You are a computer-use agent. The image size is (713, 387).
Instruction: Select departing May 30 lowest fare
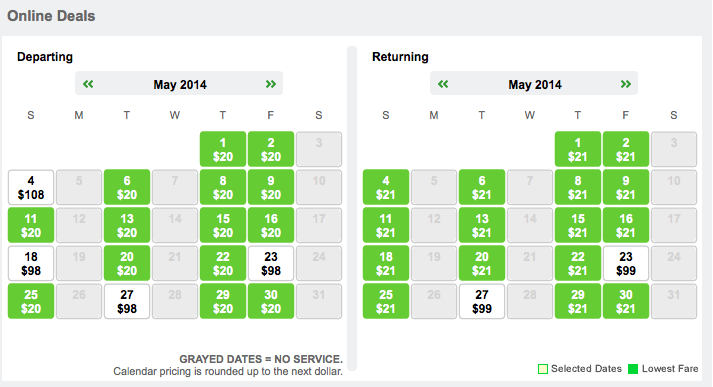271,302
